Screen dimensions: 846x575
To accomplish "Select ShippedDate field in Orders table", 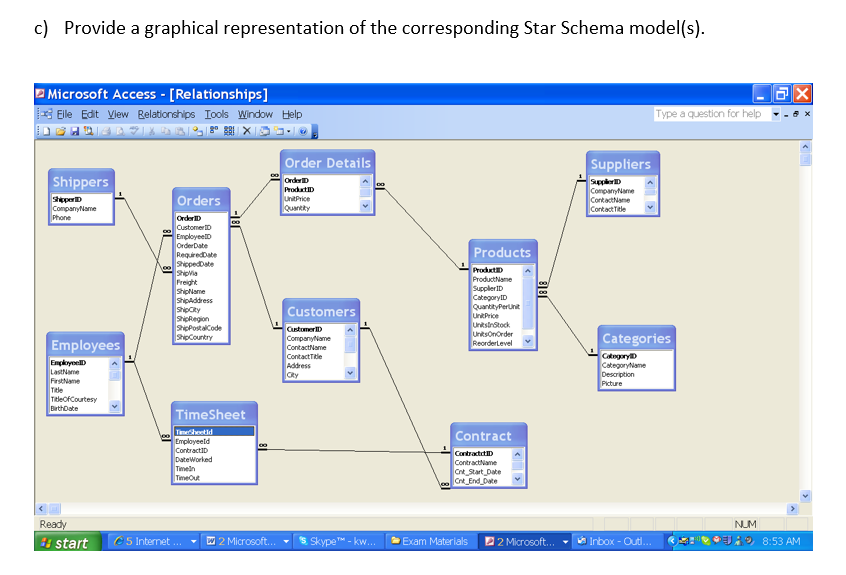I will tap(195, 264).
